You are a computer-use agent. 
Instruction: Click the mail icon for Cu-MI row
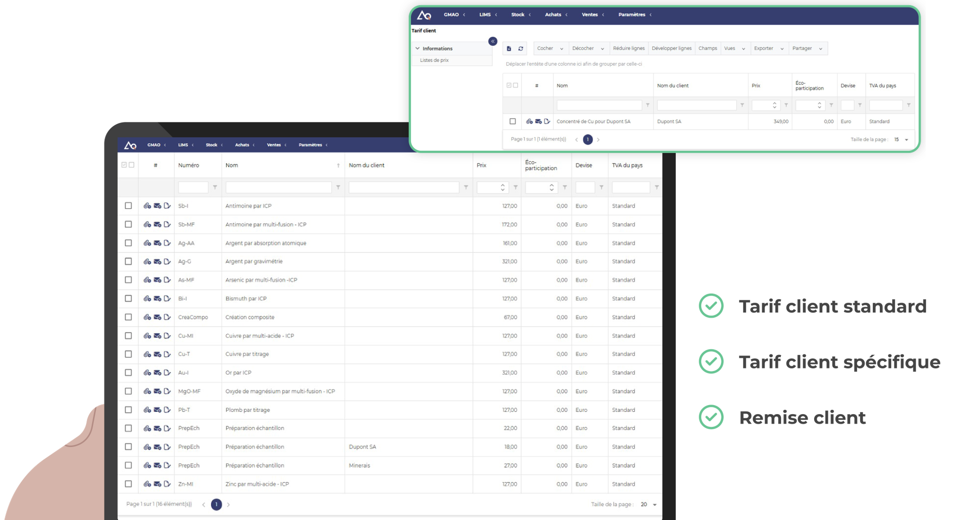[x=157, y=336]
